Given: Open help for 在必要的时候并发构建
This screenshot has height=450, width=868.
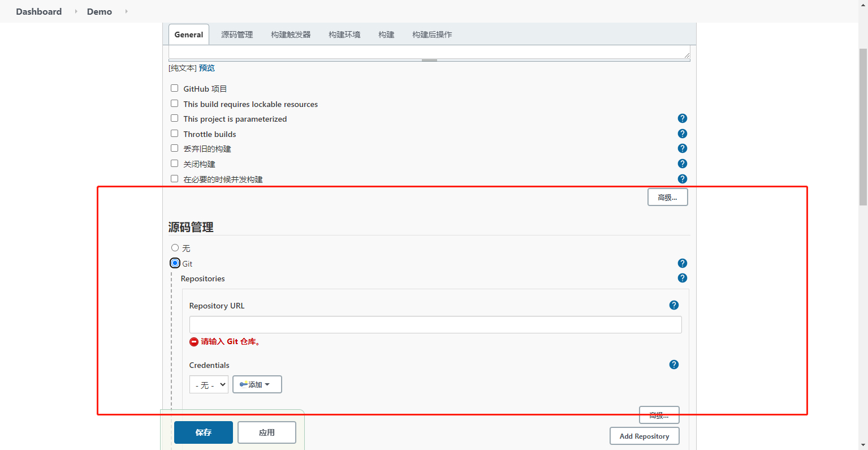Looking at the screenshot, I should pos(683,179).
